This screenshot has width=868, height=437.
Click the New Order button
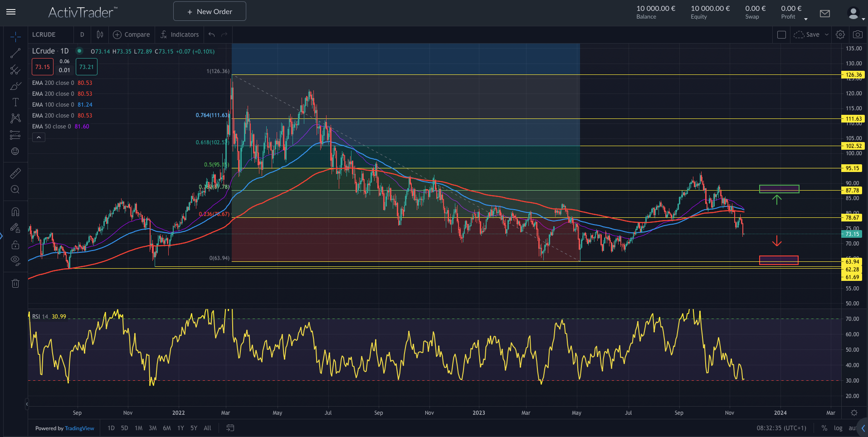tap(210, 11)
